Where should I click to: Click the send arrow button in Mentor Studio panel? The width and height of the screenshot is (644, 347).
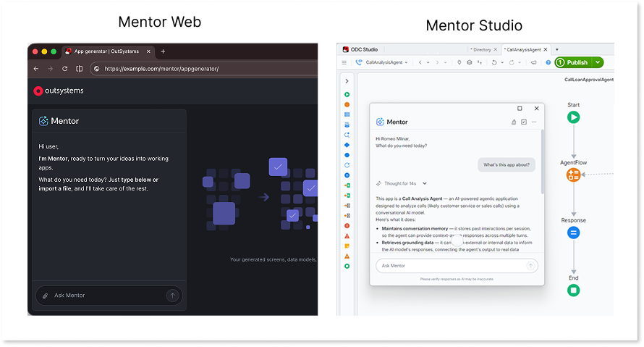click(x=530, y=266)
